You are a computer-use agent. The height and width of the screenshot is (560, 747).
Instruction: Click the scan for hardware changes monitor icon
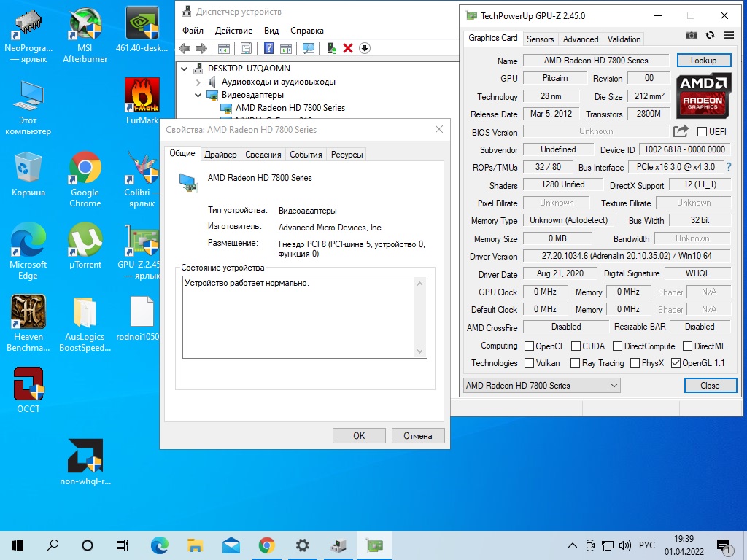click(x=309, y=48)
